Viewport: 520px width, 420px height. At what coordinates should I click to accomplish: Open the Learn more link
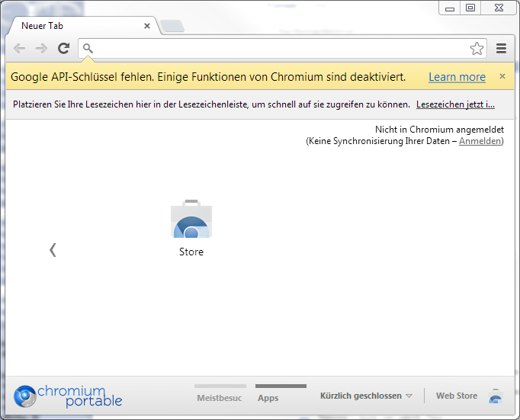[457, 77]
